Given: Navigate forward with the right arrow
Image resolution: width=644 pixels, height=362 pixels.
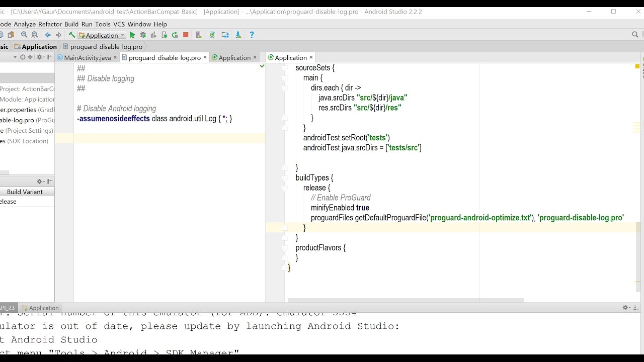Looking at the screenshot, I should (58, 35).
